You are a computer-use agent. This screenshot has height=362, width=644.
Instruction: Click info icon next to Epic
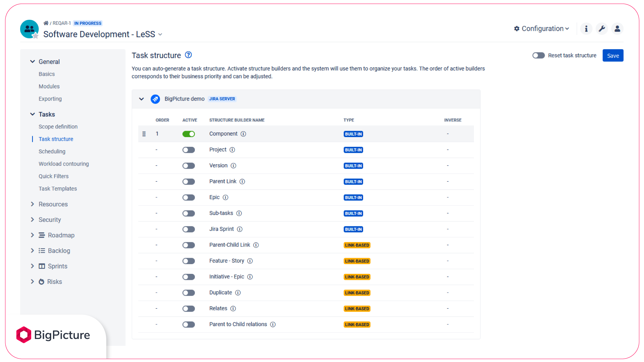click(225, 197)
